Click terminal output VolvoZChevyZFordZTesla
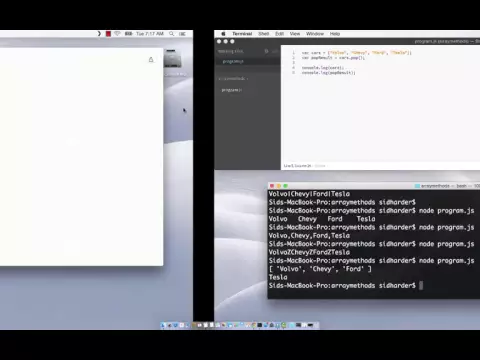 click(x=309, y=252)
